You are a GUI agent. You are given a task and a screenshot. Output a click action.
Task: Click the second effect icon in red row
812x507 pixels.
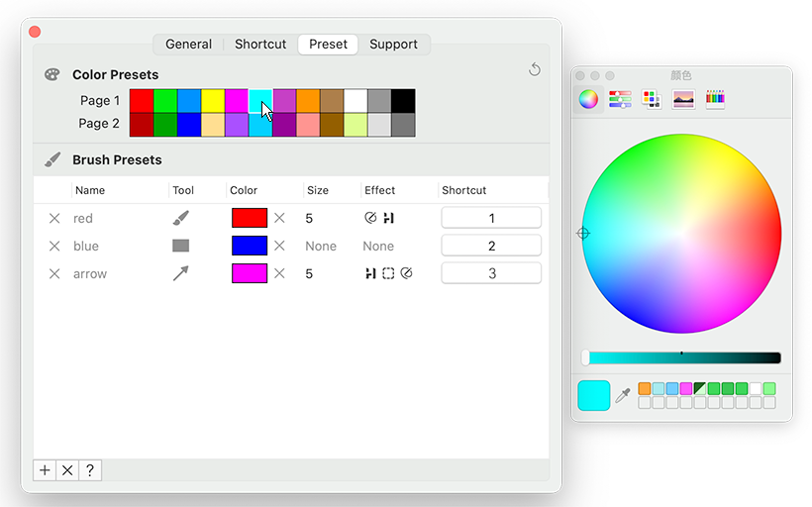click(388, 218)
